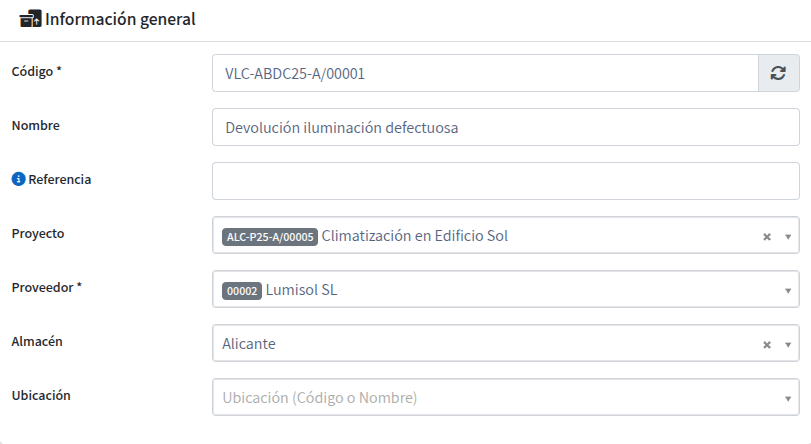Click the Referencia field label
The image size is (811, 444).
pos(59,179)
